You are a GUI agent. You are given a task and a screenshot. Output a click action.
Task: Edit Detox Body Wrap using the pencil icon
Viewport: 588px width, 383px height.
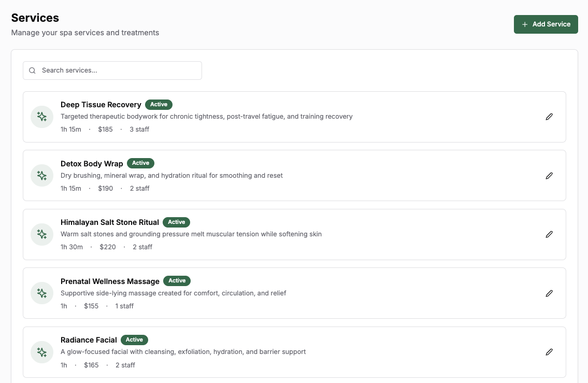click(549, 176)
